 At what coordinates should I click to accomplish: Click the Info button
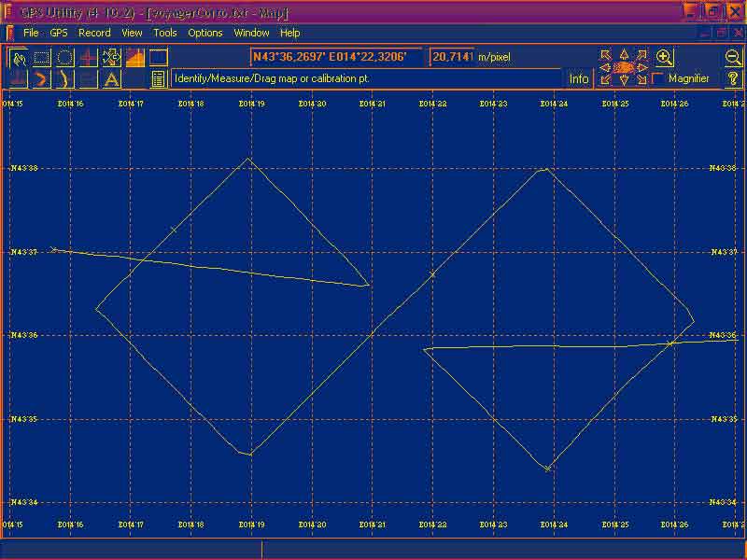click(579, 79)
